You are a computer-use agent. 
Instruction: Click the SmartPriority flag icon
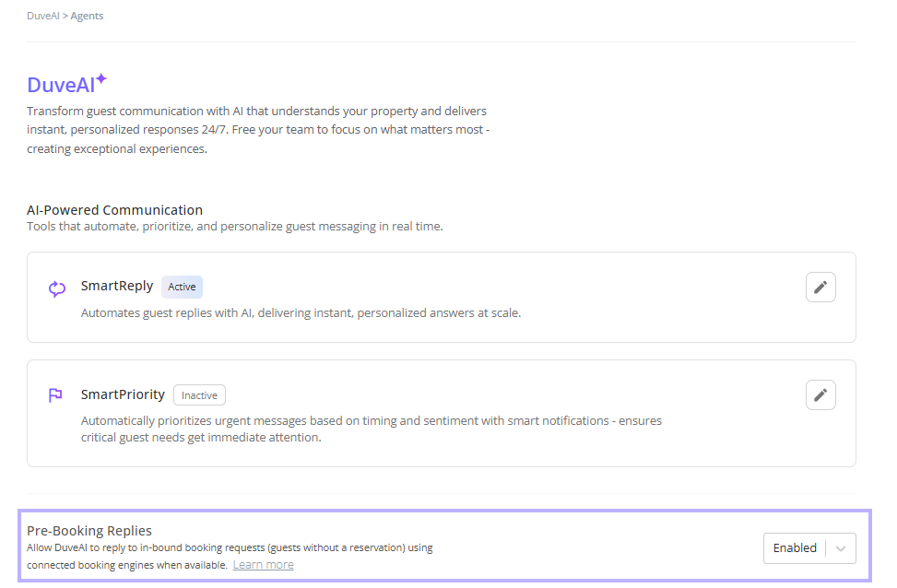point(55,395)
